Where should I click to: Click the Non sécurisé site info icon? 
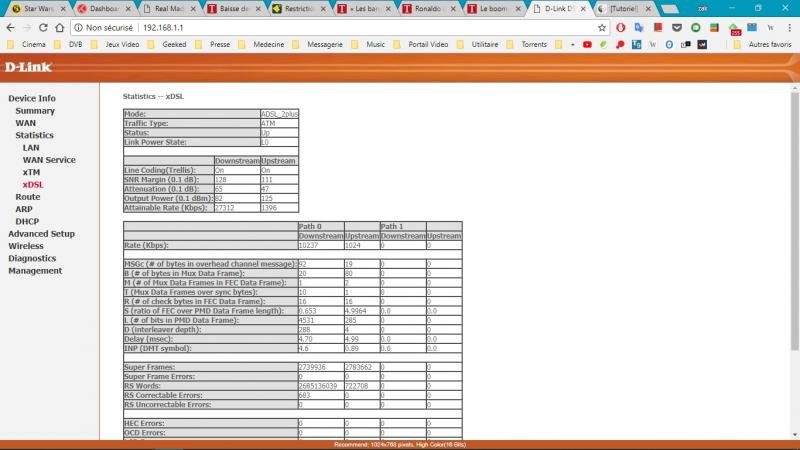tap(79, 28)
